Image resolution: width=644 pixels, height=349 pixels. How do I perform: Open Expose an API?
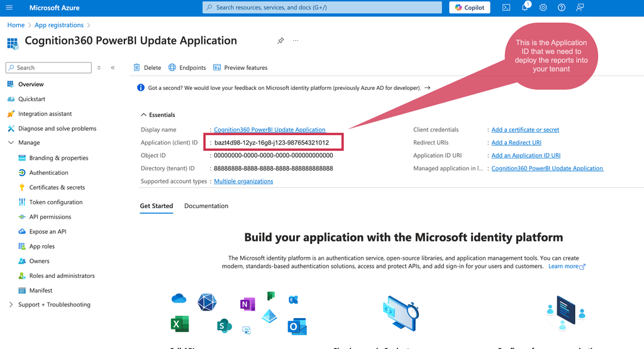pos(48,231)
